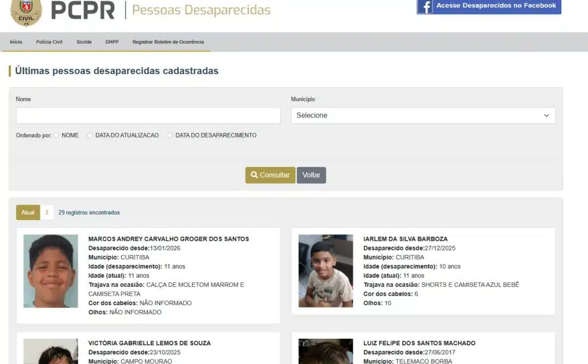Image resolution: width=588 pixels, height=364 pixels.
Task: Click Victória Gabrielle's photo thumbnail
Action: point(50,352)
